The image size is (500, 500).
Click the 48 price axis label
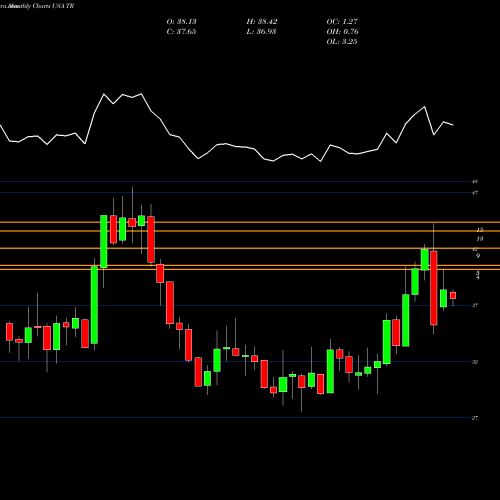(x=475, y=182)
